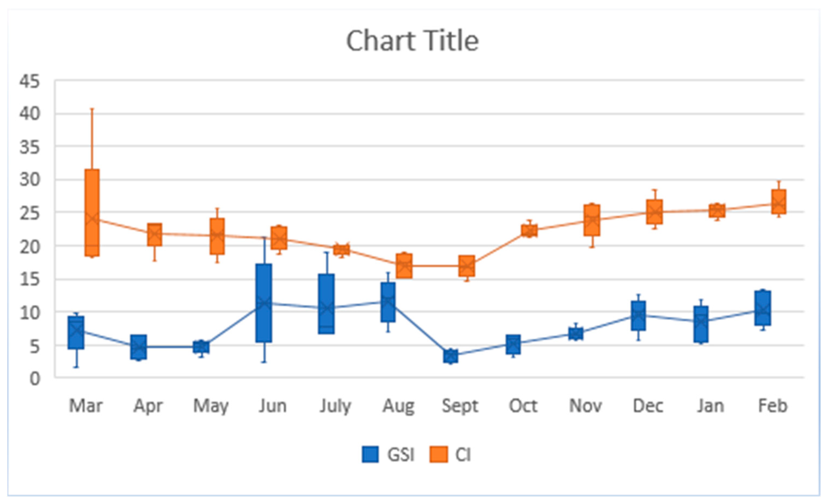Image resolution: width=827 pixels, height=504 pixels.
Task: Select the Mar axis label
Action: click(x=86, y=405)
